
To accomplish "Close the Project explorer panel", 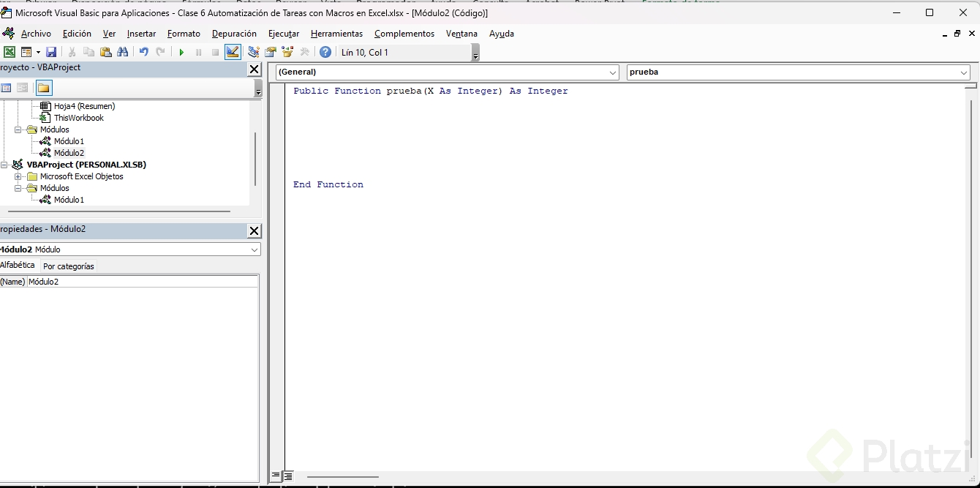I will tap(254, 70).
